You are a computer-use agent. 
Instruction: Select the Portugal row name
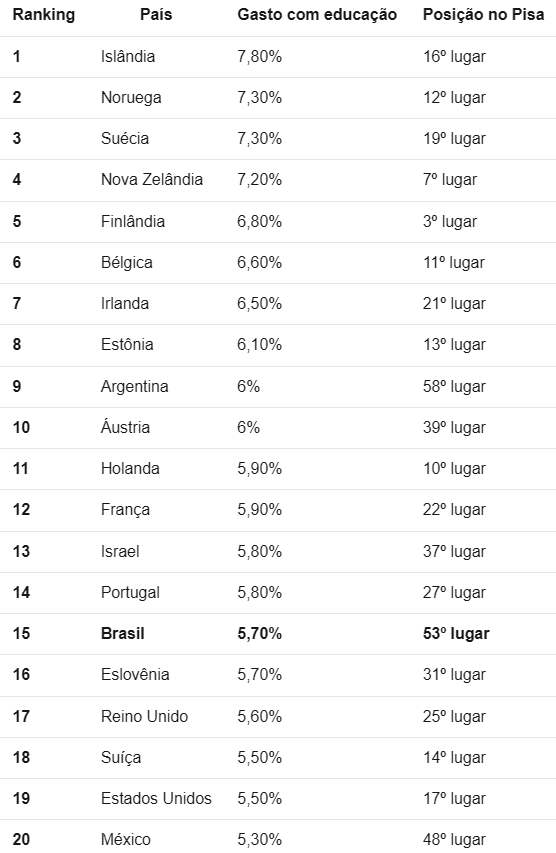[131, 592]
